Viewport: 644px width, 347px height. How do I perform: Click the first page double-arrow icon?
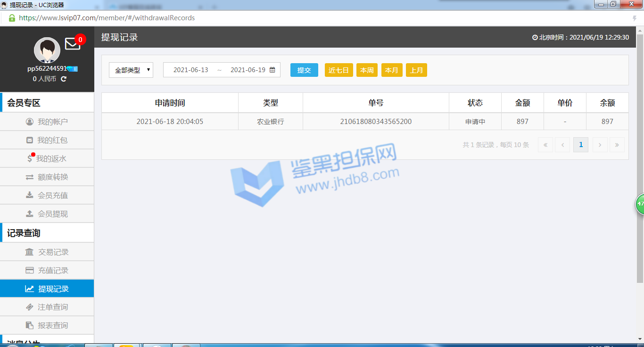coord(545,145)
